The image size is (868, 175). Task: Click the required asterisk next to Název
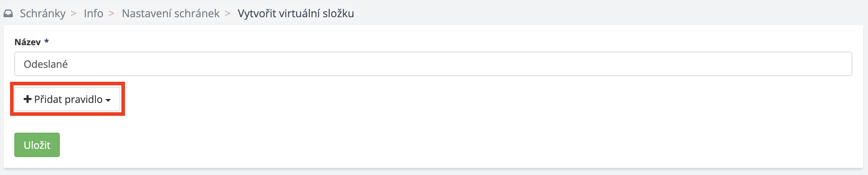pos(47,42)
